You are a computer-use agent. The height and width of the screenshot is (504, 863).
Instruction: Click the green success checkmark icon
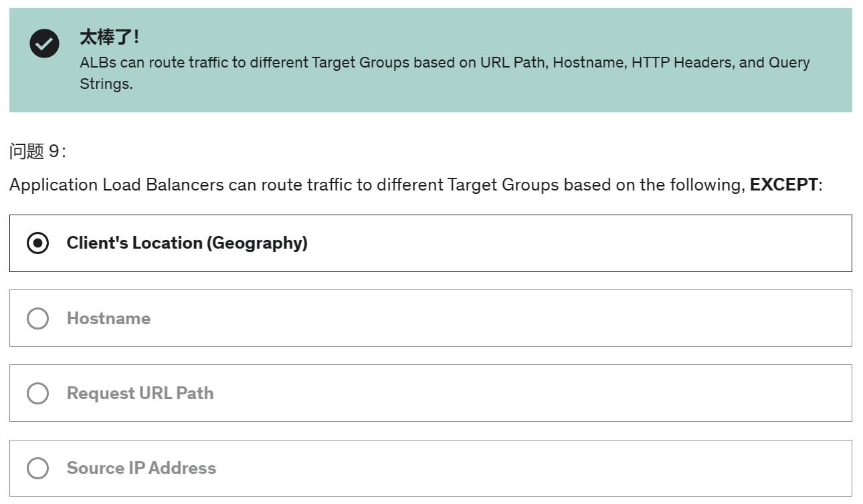(44, 43)
